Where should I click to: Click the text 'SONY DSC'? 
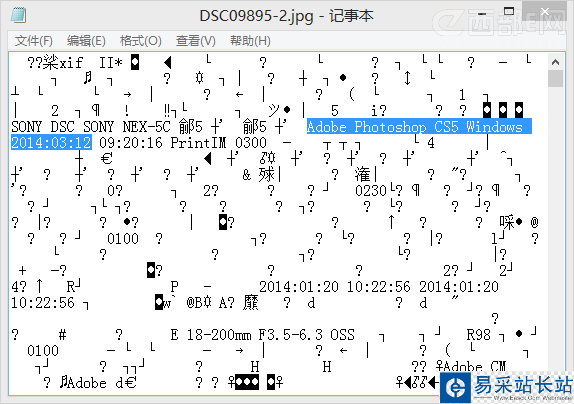(43, 127)
